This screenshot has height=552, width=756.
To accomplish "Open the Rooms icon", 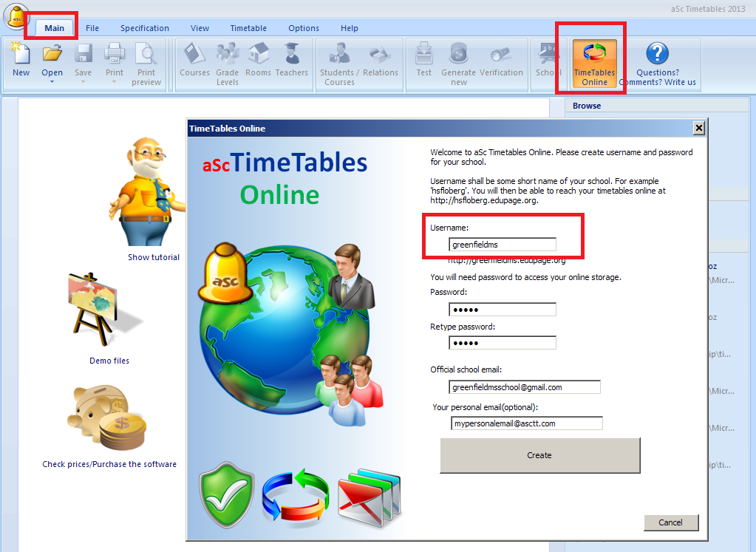I will pos(258,60).
